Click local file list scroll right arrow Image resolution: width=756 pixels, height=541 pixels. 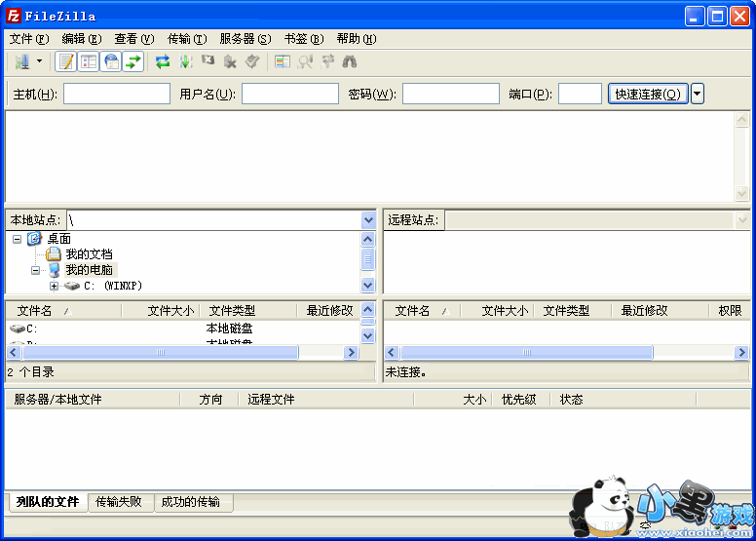(352, 352)
